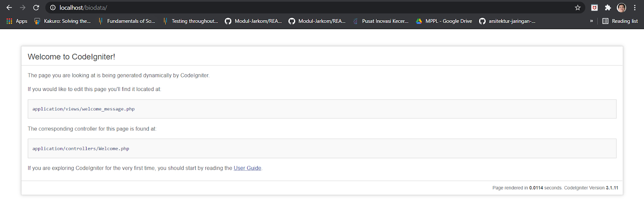644x224 pixels.
Task: Open first Modul-Jarkom/REA... GitHub bookmark
Action: pyautogui.click(x=253, y=21)
